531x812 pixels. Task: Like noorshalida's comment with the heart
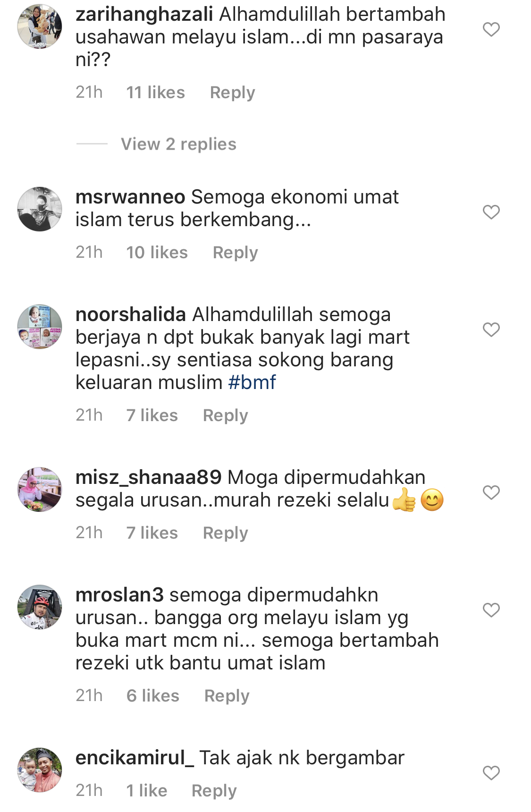coord(491,330)
